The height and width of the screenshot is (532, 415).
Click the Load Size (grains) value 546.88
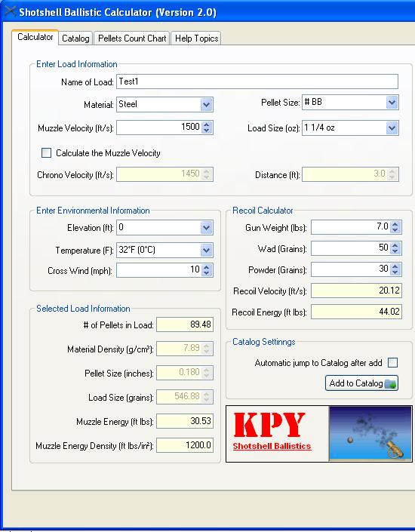tap(185, 397)
